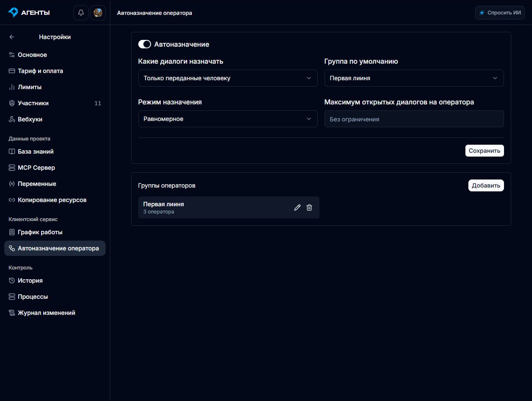This screenshot has width=532, height=401.
Task: Open the Участники section
Action: coord(55,103)
